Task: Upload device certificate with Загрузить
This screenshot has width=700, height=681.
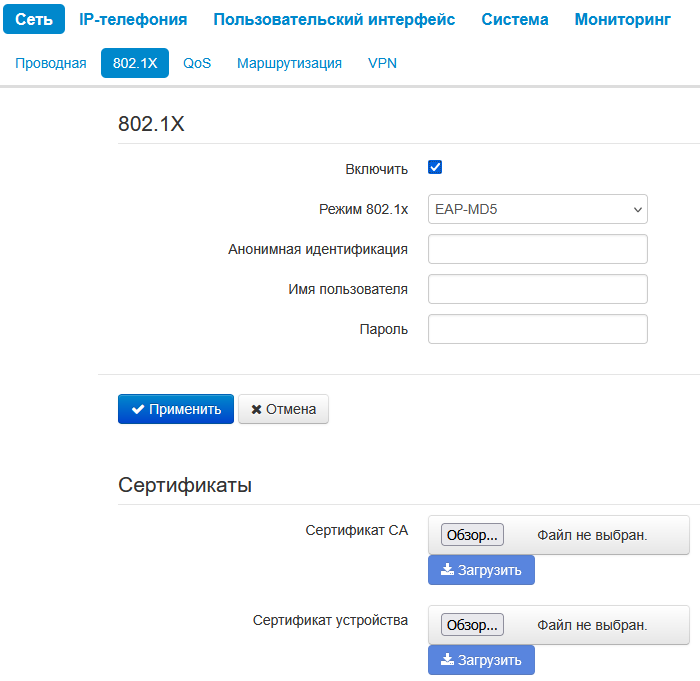Action: (x=481, y=660)
